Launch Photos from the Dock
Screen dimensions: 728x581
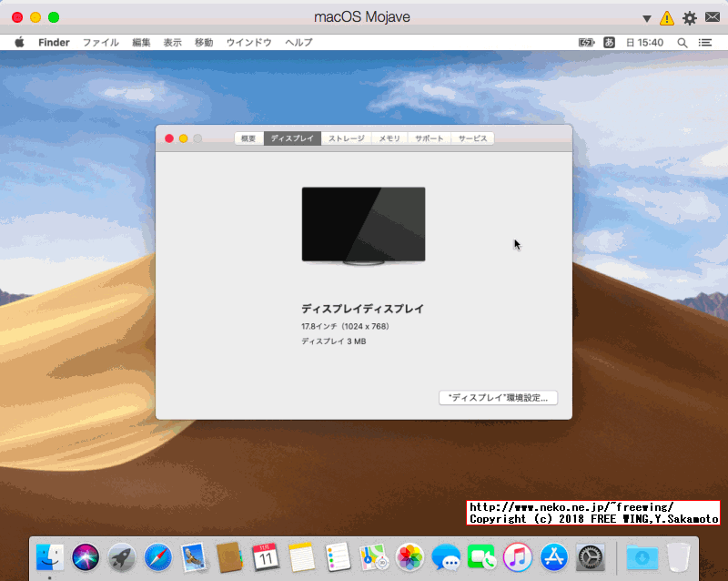(407, 560)
